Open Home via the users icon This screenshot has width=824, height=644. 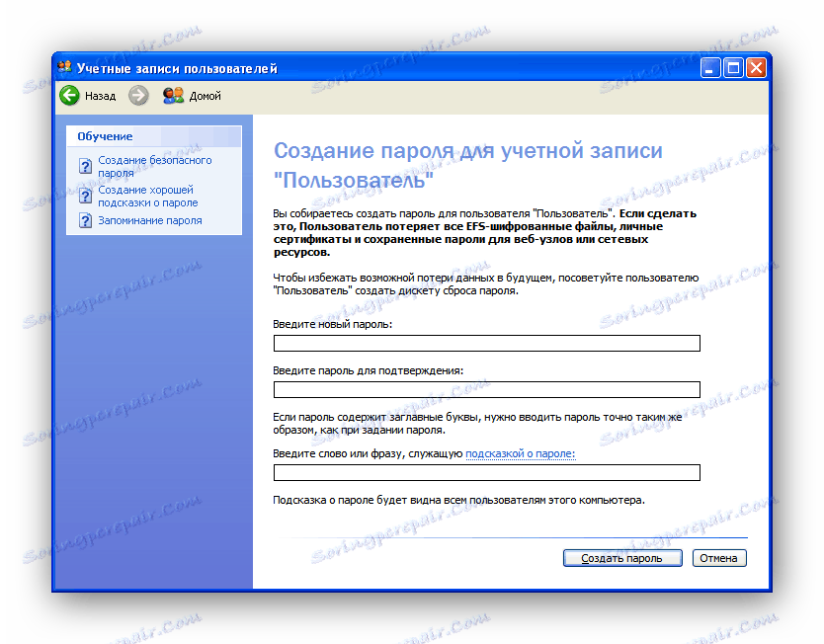174,96
